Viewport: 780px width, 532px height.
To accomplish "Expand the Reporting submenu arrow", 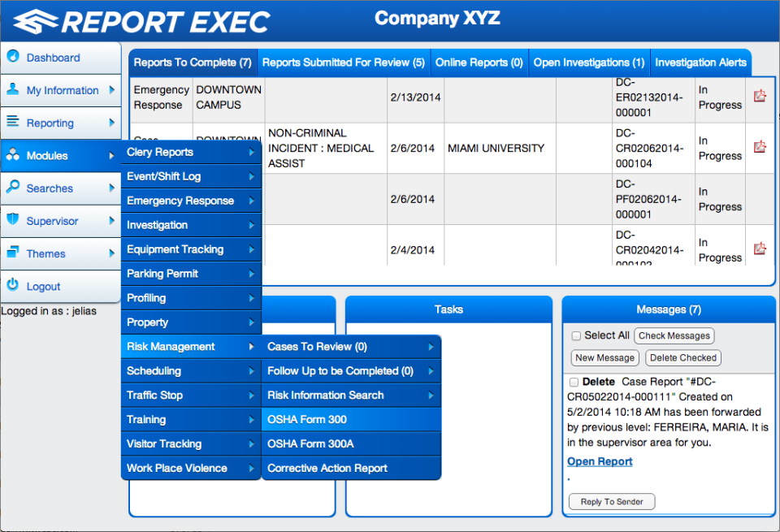I will tap(112, 123).
